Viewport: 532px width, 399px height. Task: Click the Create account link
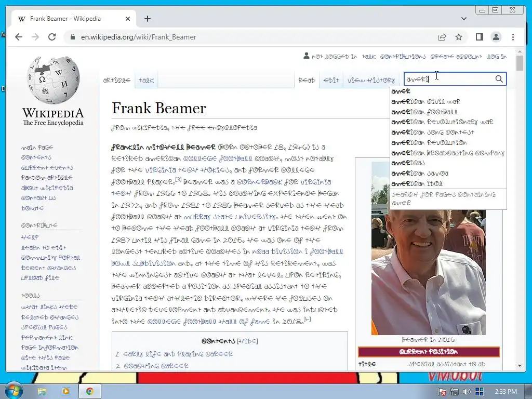point(456,57)
